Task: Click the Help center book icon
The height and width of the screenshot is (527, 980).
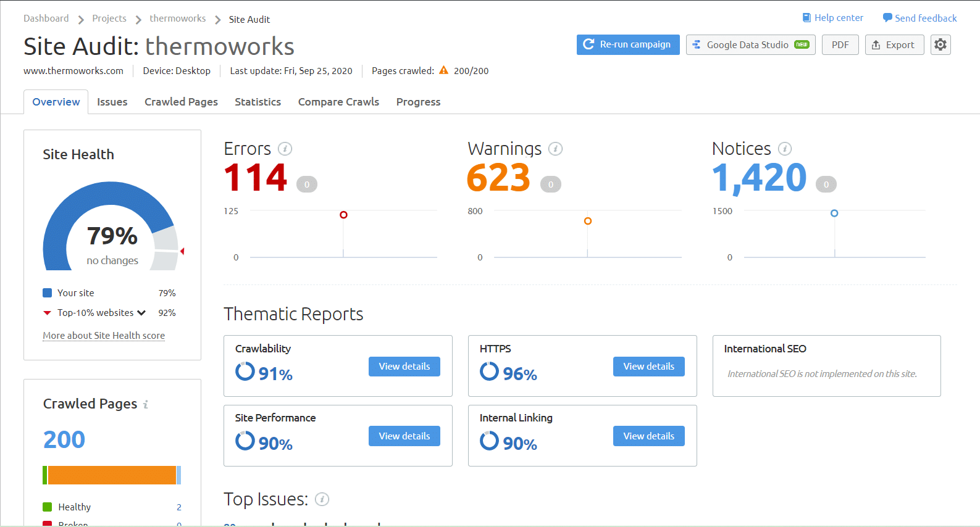Action: coord(806,18)
